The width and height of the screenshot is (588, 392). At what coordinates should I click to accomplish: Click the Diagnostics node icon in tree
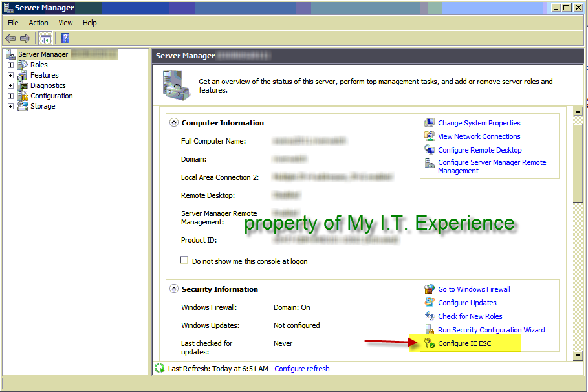(23, 85)
